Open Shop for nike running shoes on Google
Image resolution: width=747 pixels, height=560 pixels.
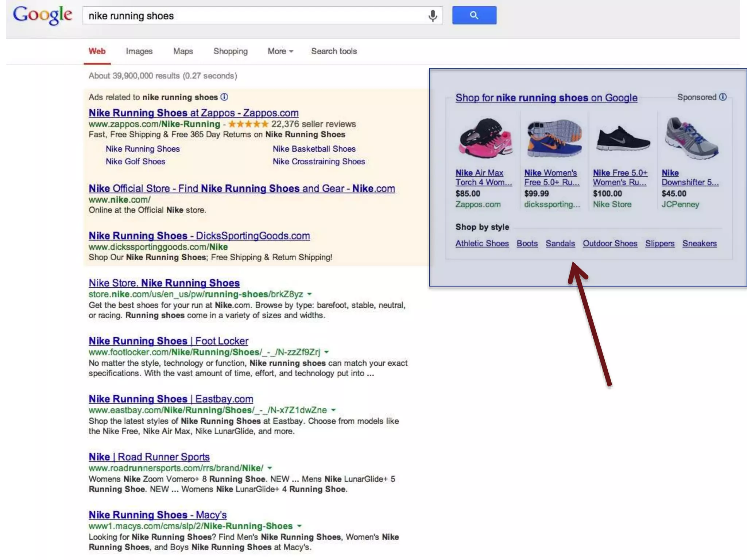tap(546, 98)
